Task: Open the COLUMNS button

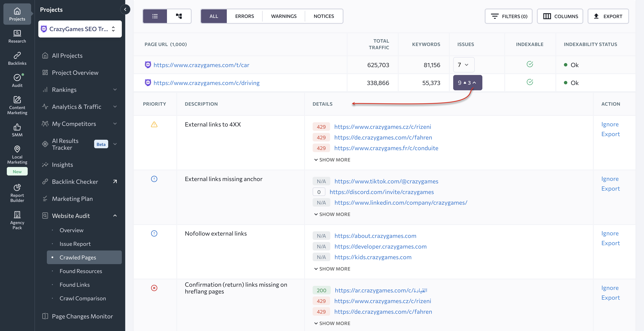Action: point(560,16)
